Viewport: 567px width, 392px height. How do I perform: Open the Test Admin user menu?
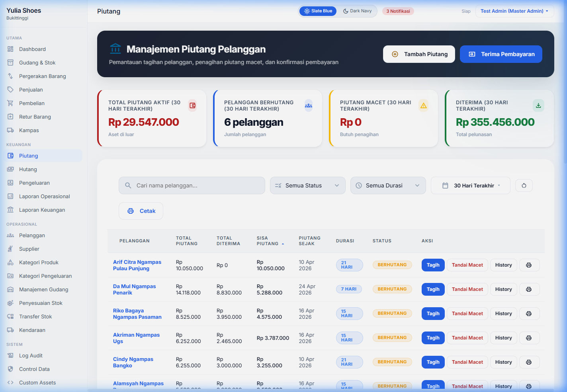click(514, 11)
